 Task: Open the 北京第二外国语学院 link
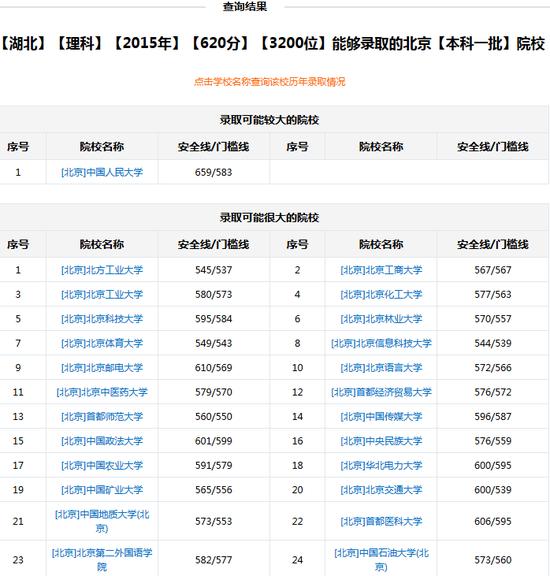tap(102, 559)
